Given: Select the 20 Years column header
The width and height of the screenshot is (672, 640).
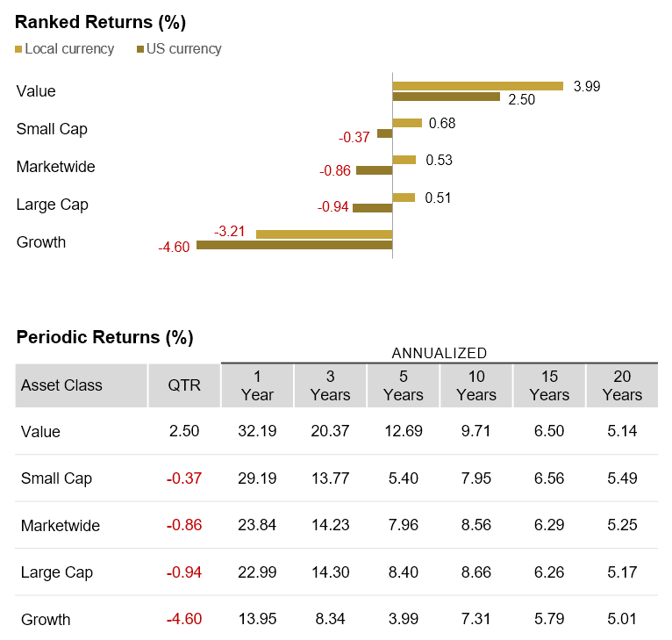Looking at the screenshot, I should click(622, 385).
